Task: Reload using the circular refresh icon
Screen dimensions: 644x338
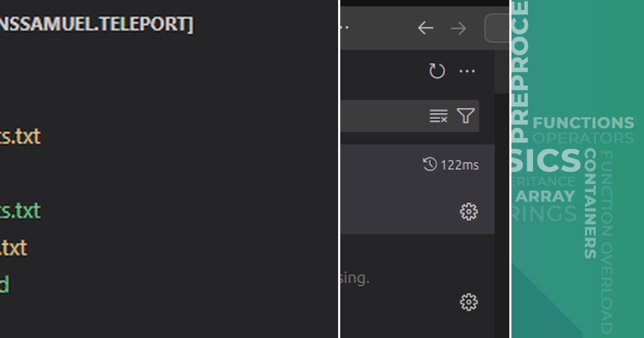Action: [x=436, y=71]
